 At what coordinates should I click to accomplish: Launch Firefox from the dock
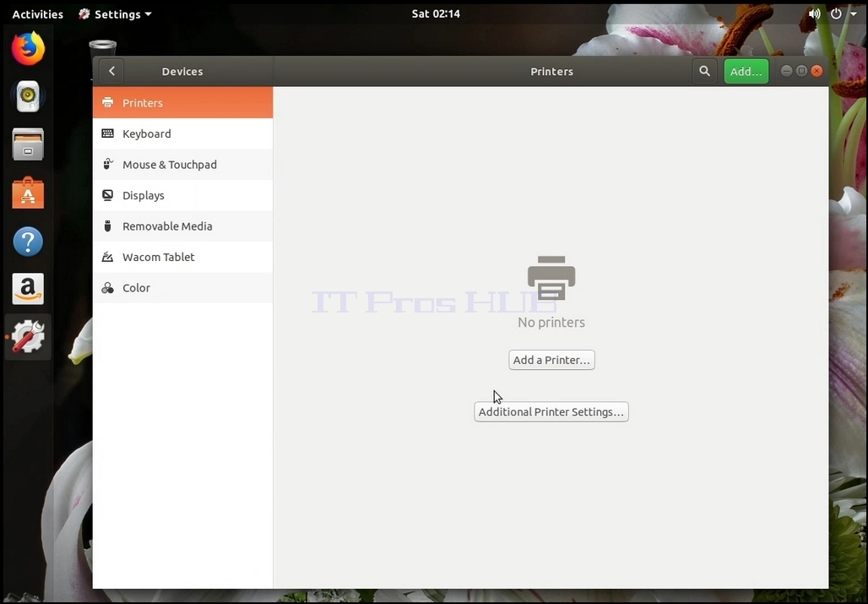tap(28, 48)
